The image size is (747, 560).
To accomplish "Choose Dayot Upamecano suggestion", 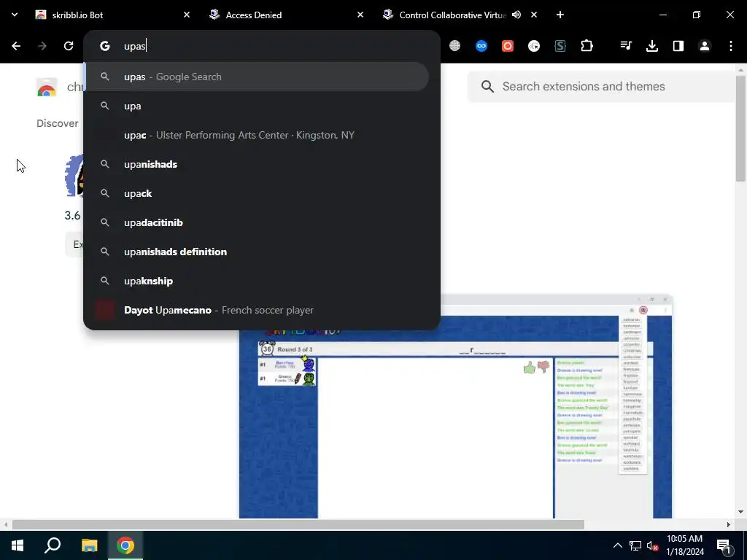I will click(258, 310).
